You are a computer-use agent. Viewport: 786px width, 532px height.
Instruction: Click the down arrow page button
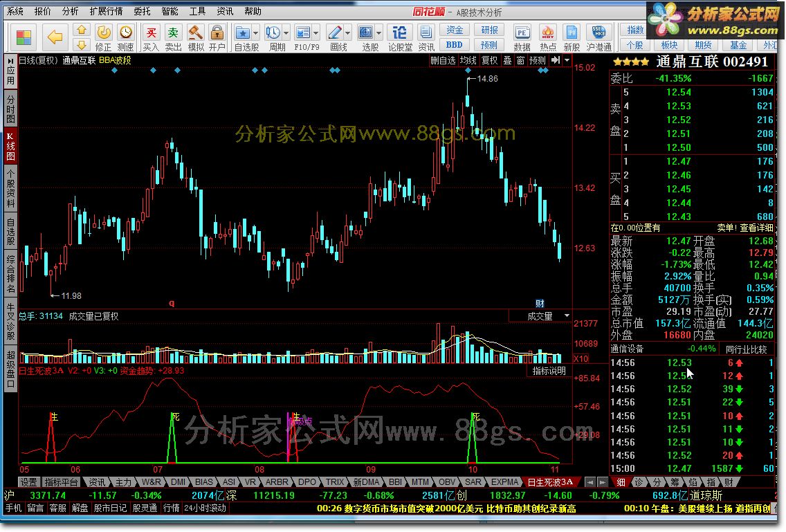81,45
